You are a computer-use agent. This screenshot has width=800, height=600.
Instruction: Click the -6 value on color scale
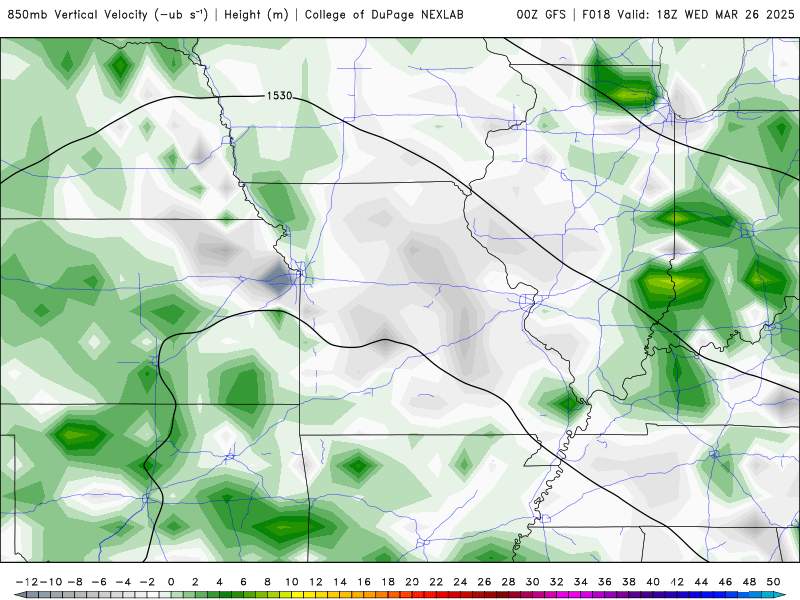(98, 582)
